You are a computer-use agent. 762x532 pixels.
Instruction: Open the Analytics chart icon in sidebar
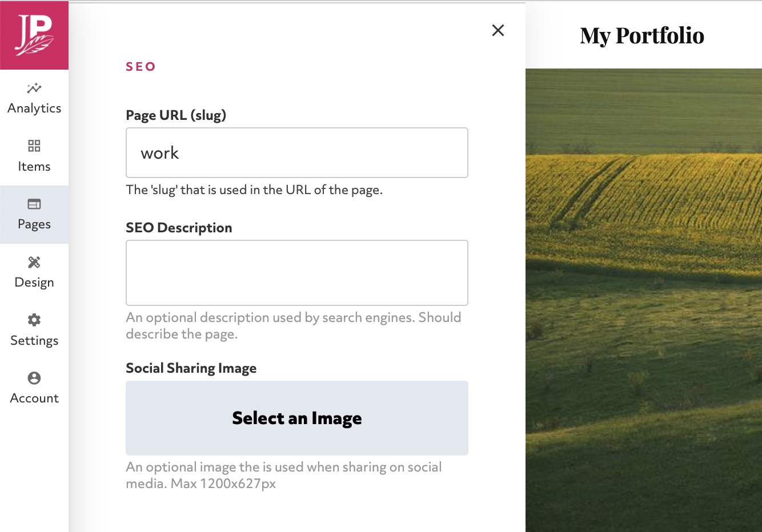34,88
